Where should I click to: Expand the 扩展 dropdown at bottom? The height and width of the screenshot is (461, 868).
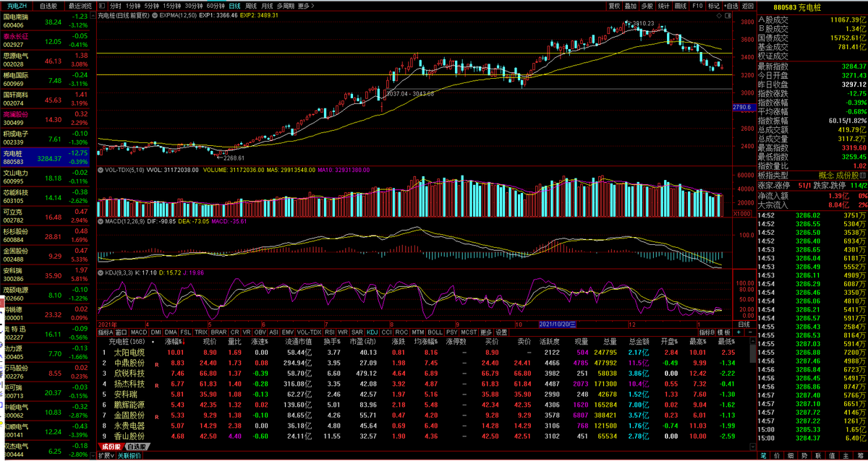108,456
